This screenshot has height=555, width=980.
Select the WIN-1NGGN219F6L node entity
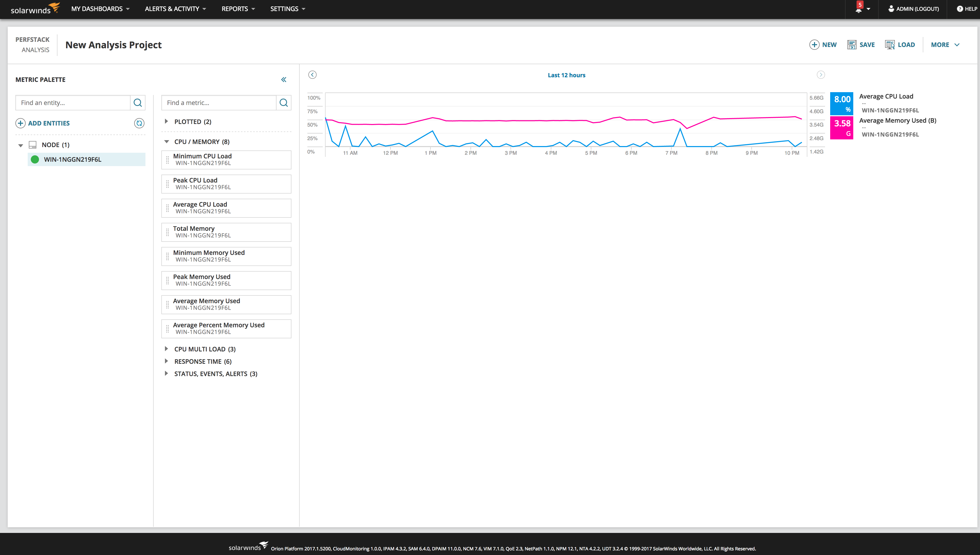tap(72, 159)
